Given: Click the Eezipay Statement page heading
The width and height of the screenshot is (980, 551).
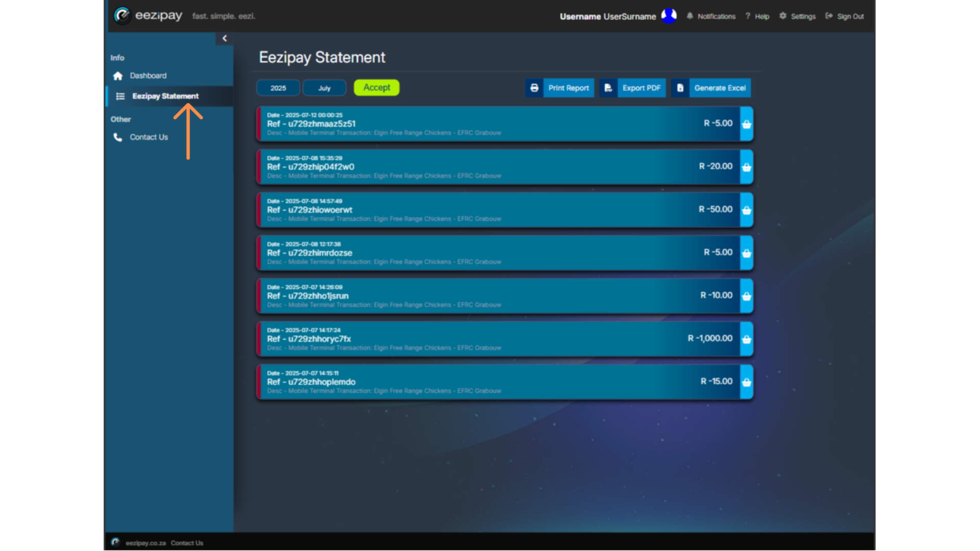Looking at the screenshot, I should [x=322, y=57].
